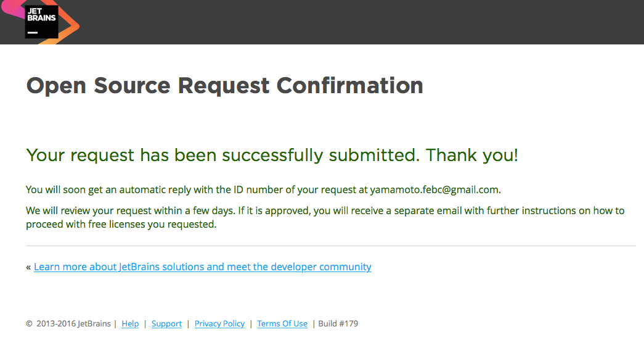Visit the Terms Of Use page
Viewport: 644px width, 361px height.
(282, 323)
